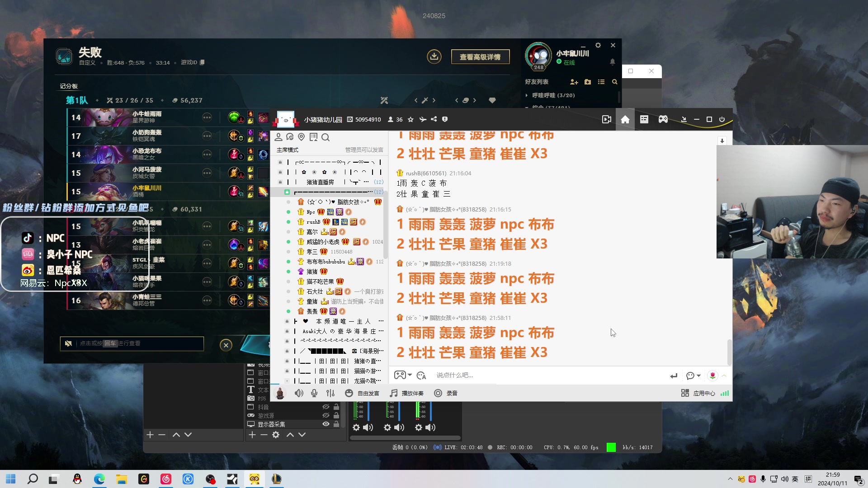
Task: Open OBS source properties gear
Action: click(276, 435)
